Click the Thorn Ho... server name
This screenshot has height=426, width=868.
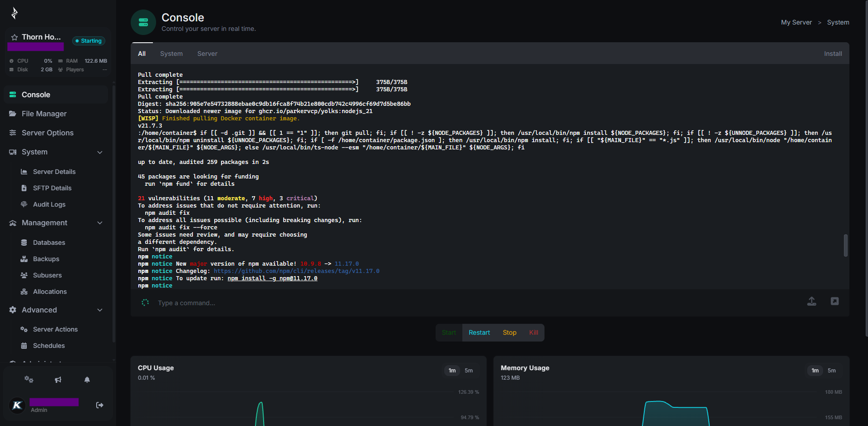click(41, 37)
